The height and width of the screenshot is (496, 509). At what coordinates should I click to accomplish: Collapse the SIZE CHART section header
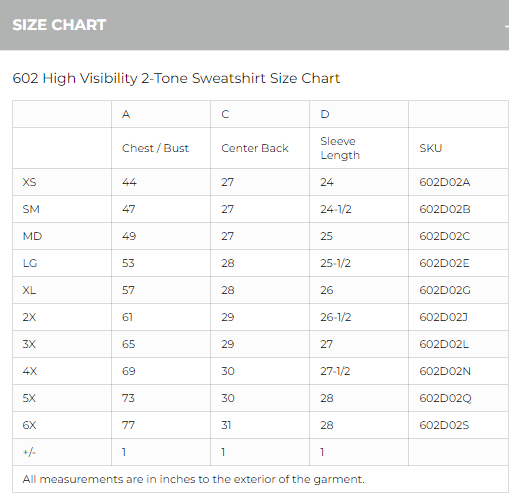[x=254, y=25]
